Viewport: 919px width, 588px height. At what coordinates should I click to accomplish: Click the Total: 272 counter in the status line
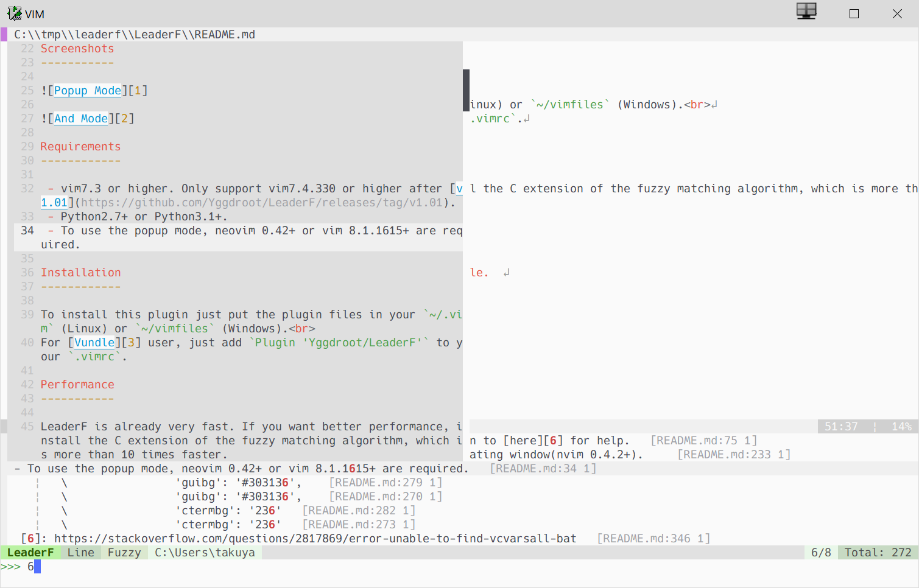[877, 552]
